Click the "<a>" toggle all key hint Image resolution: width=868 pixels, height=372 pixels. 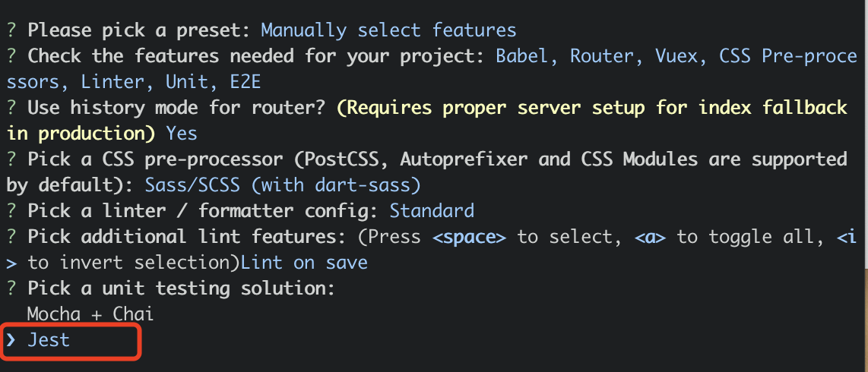point(651,237)
